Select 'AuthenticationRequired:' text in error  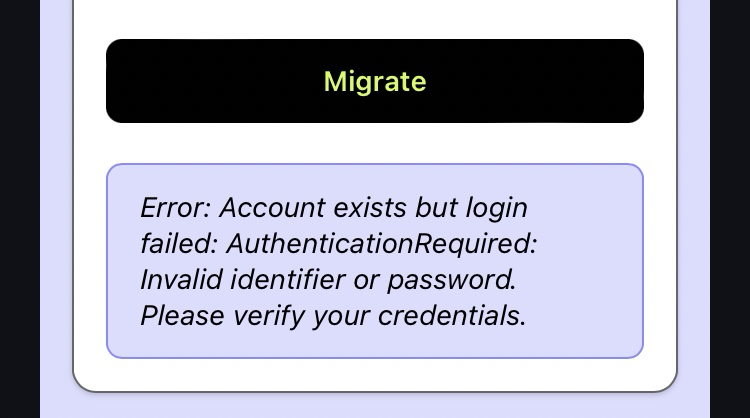[381, 244]
